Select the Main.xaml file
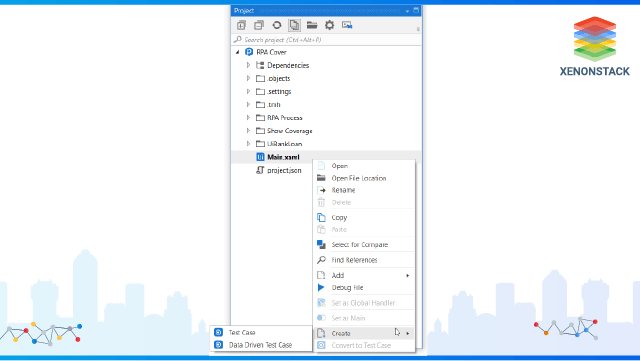The height and width of the screenshot is (361, 640). pos(283,157)
